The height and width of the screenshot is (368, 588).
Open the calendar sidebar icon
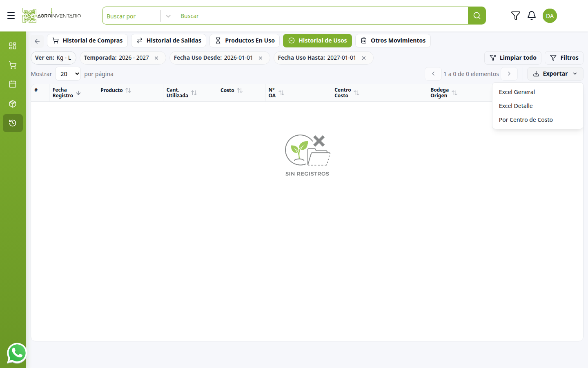tap(13, 84)
